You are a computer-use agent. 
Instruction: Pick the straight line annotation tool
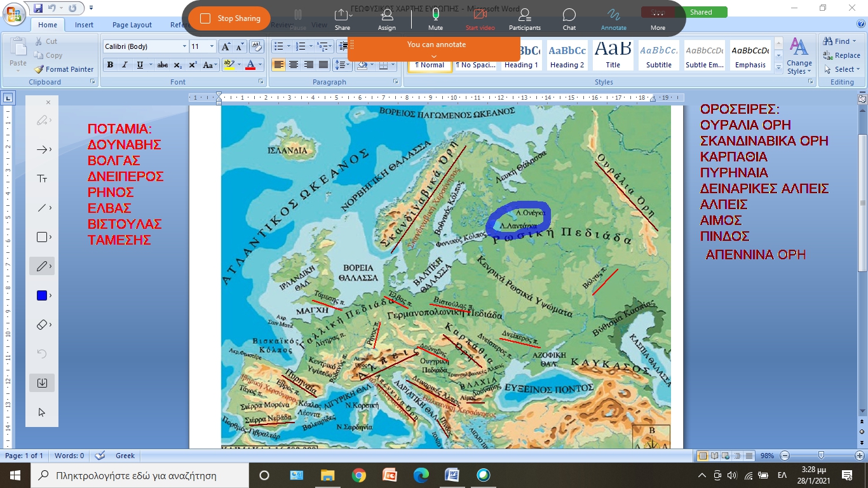pos(42,208)
